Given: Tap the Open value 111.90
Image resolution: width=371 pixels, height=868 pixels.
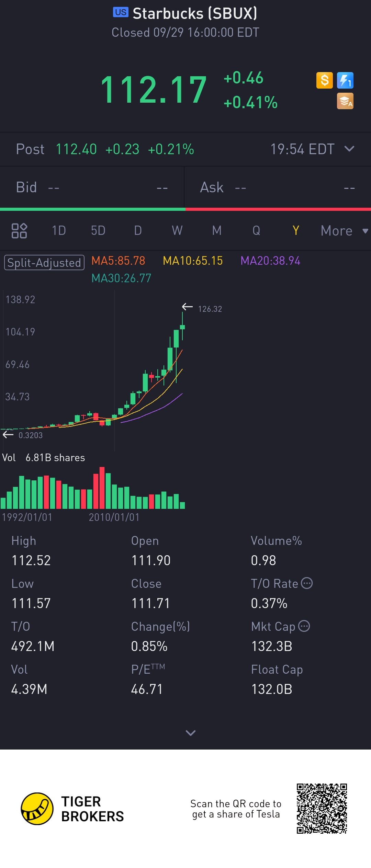Looking at the screenshot, I should coord(151,560).
